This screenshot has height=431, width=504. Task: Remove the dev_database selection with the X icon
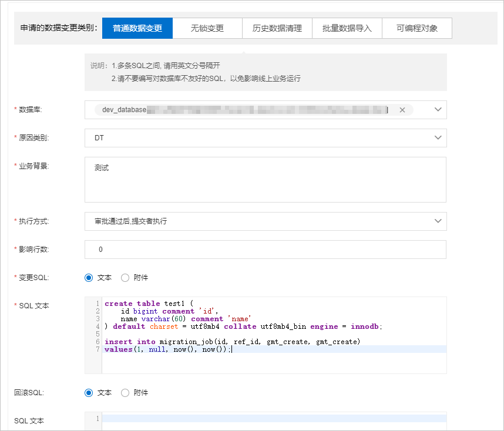(x=402, y=110)
